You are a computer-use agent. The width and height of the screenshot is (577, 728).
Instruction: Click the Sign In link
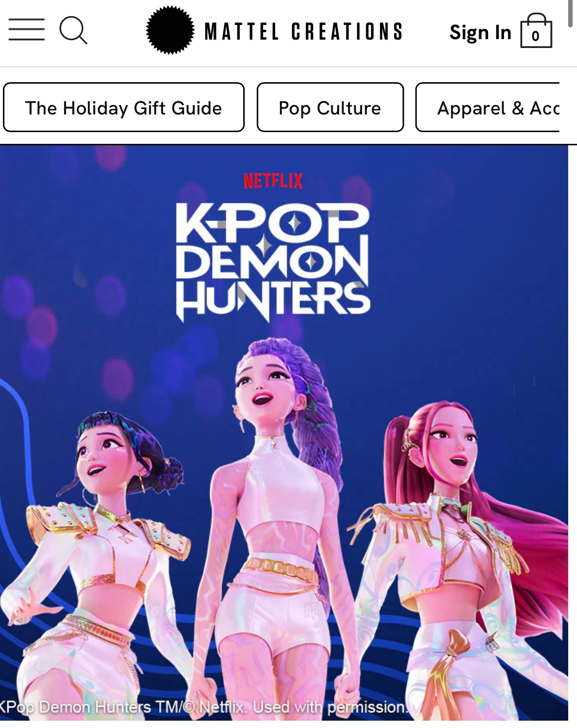480,32
